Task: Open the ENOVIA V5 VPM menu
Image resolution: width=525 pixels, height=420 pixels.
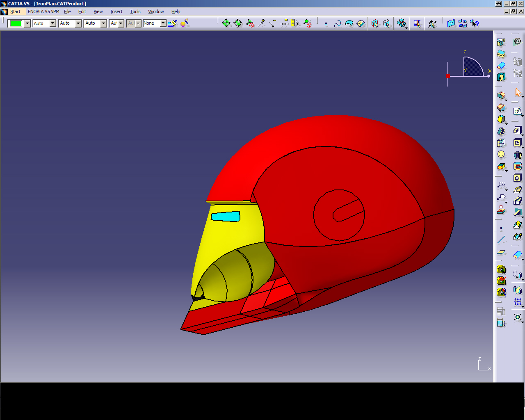Action: 43,11
